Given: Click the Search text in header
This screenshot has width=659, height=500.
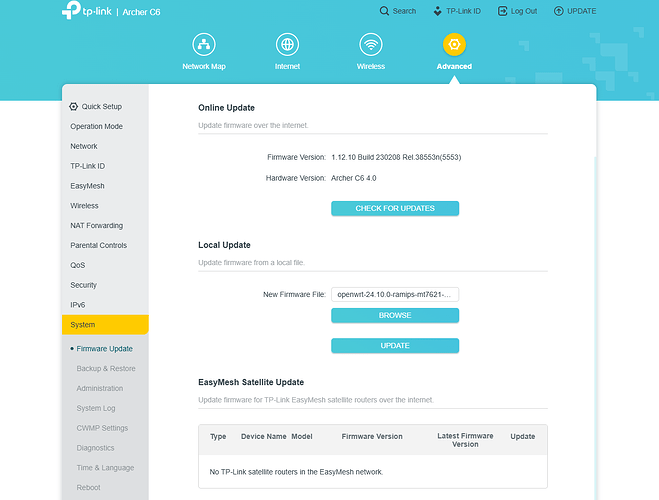Looking at the screenshot, I should pyautogui.click(x=404, y=11).
